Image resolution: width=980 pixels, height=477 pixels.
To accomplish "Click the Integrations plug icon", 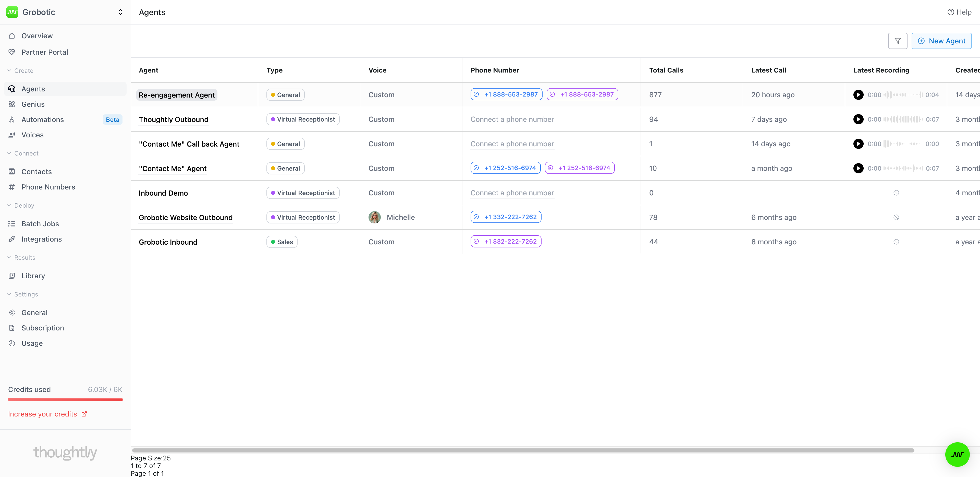I will (x=12, y=239).
